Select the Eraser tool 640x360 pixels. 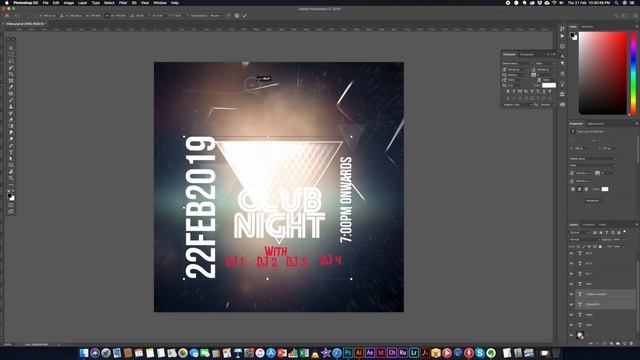click(11, 120)
